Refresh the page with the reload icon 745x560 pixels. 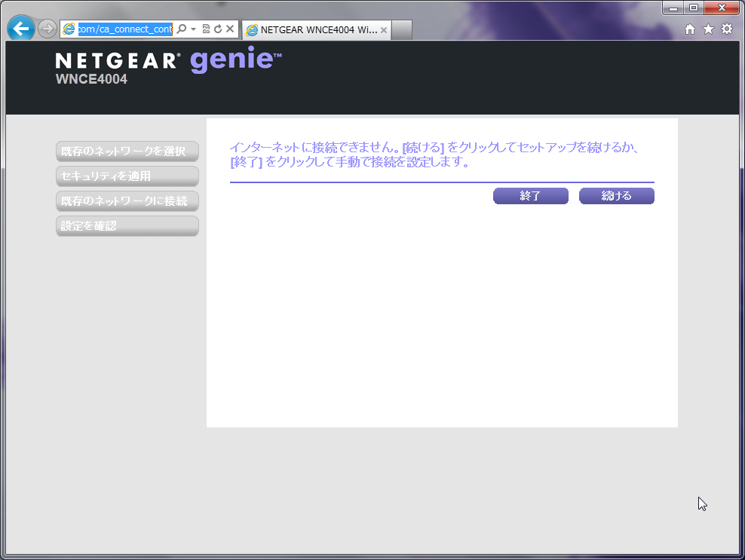pos(217,29)
